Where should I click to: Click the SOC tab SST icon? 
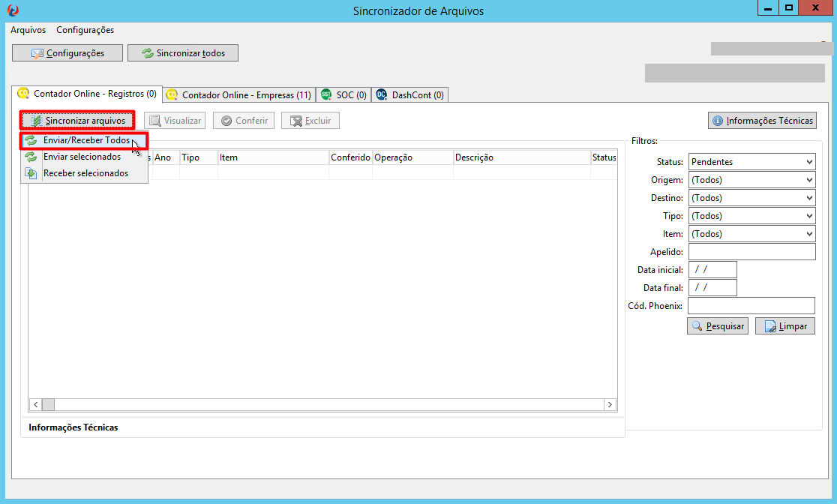tap(326, 94)
